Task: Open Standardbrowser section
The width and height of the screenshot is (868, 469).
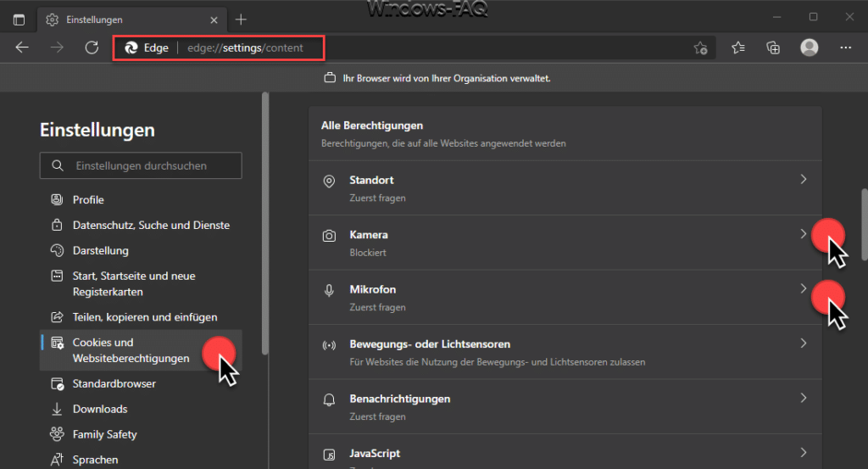Action: pyautogui.click(x=114, y=383)
